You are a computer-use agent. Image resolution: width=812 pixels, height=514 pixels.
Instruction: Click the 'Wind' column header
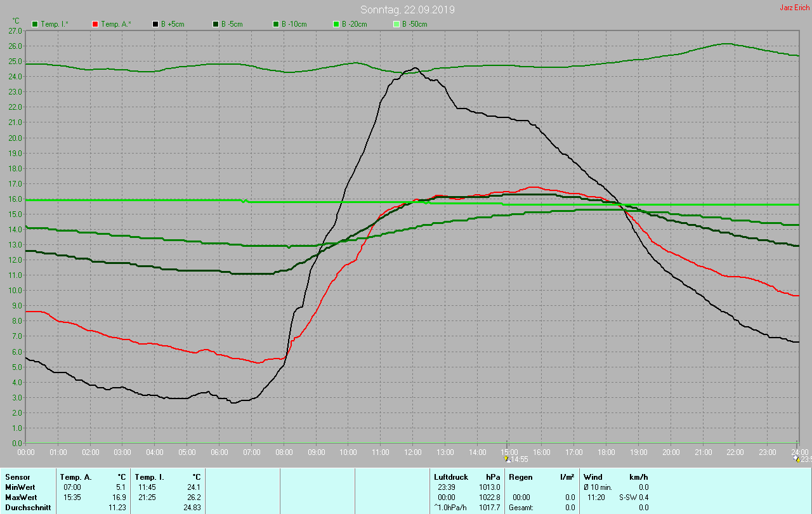(593, 477)
